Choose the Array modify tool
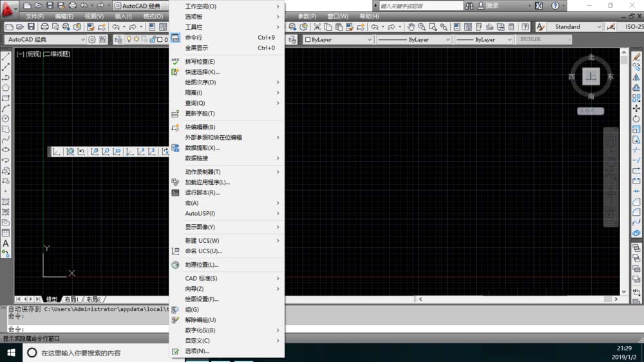Screen dimensions: 644x362 [636, 98]
